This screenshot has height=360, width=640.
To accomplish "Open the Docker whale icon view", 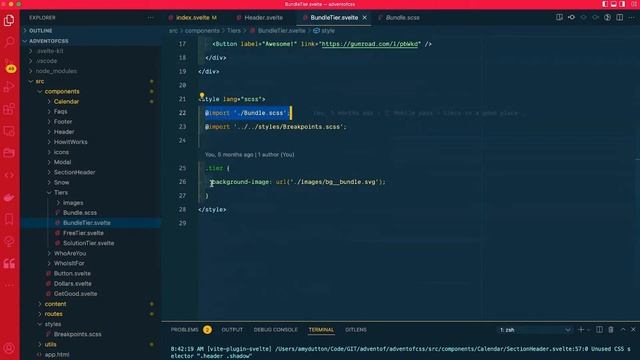I will point(9,198).
